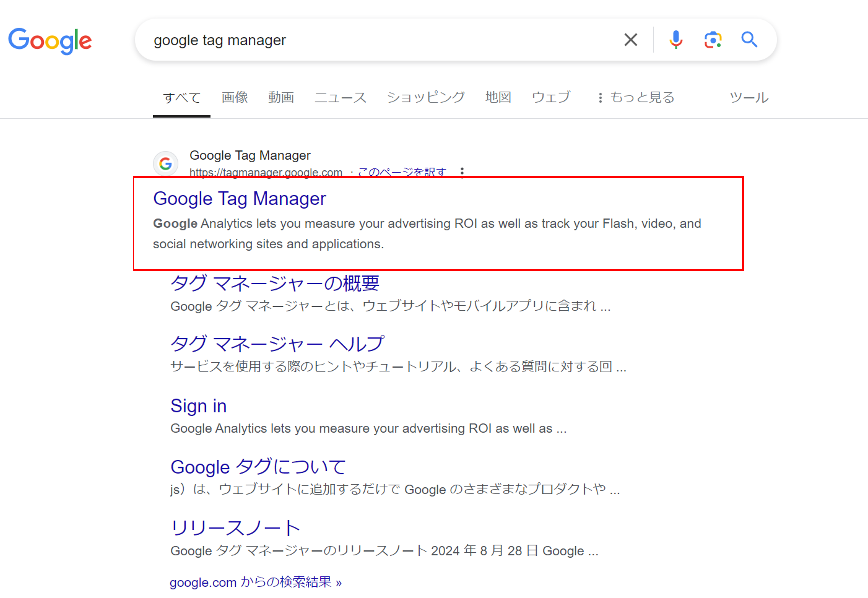Click snippet 'サービスを使用する際のヒントやチュートリアル'
This screenshot has width=868, height=598.
click(398, 367)
